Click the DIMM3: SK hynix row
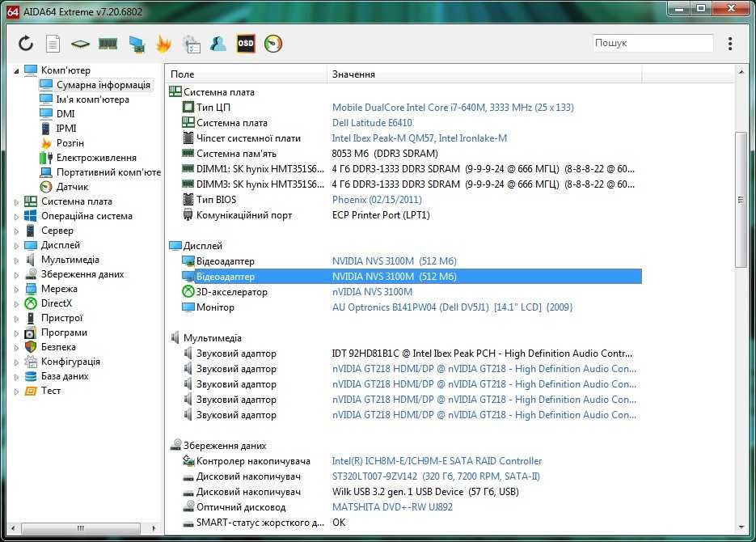Viewport: 756px width, 542px height. click(411, 184)
